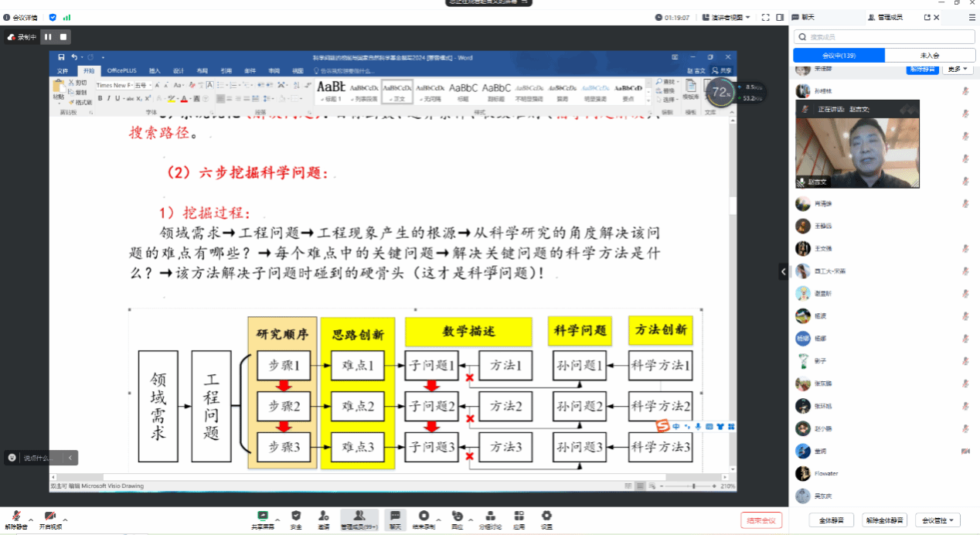Click the 结束会议 end meeting button

(761, 520)
